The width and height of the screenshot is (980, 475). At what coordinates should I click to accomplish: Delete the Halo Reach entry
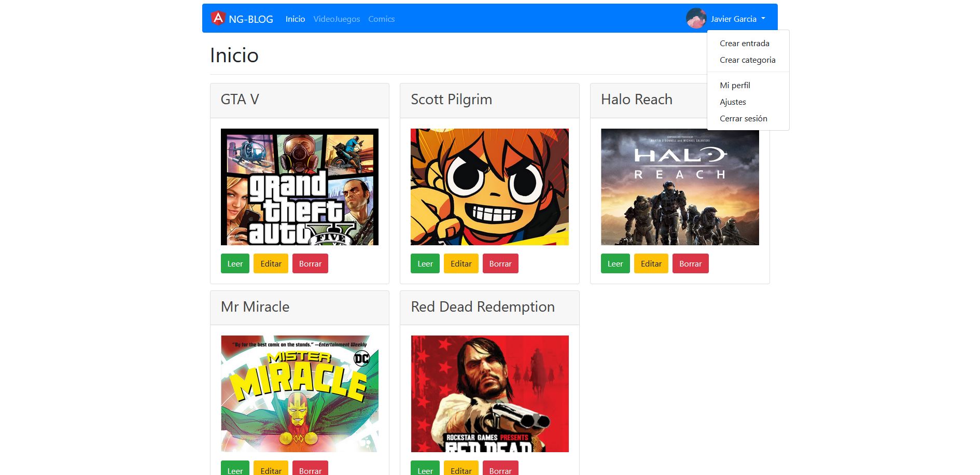(691, 263)
